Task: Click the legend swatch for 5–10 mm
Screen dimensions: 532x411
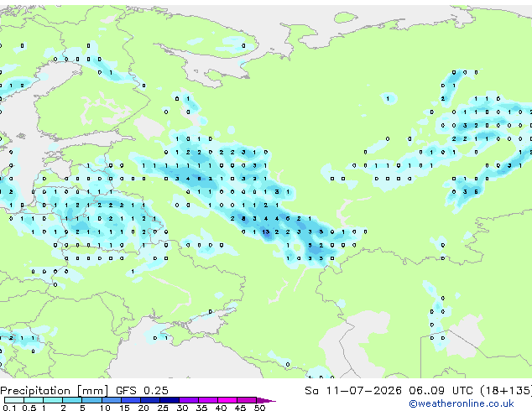Action: [x=91, y=400]
